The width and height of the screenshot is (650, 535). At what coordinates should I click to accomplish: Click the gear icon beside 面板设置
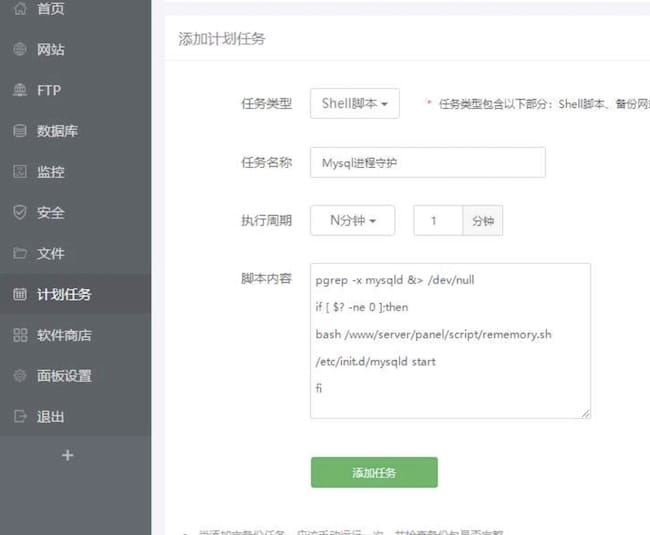pos(20,375)
